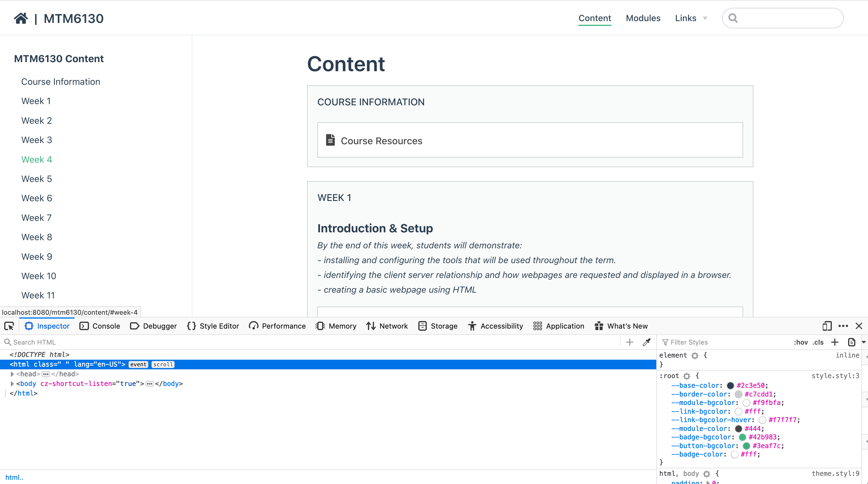Open the Course Resources link card

pyautogui.click(x=530, y=140)
